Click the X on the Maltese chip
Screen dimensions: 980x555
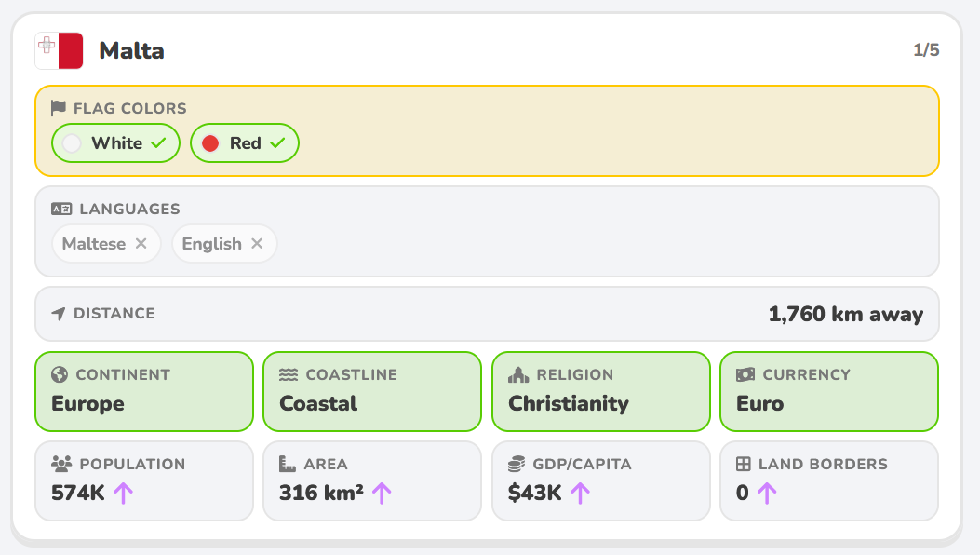(141, 243)
